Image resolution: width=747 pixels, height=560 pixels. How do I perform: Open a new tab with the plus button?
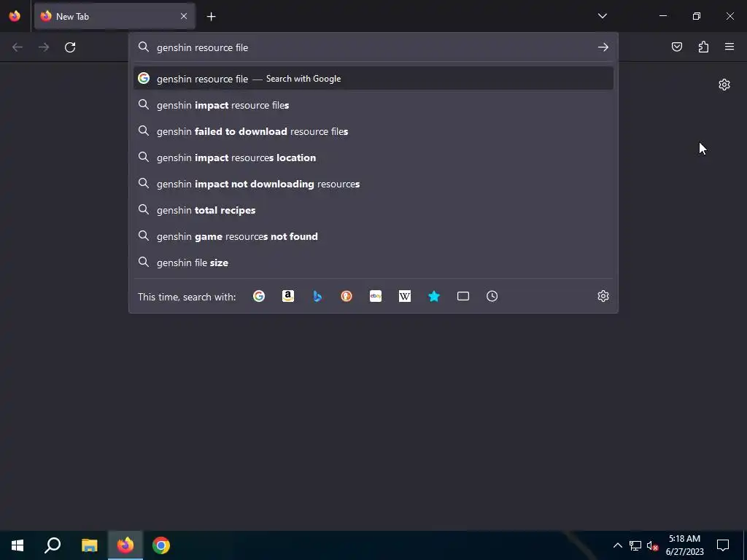point(211,17)
